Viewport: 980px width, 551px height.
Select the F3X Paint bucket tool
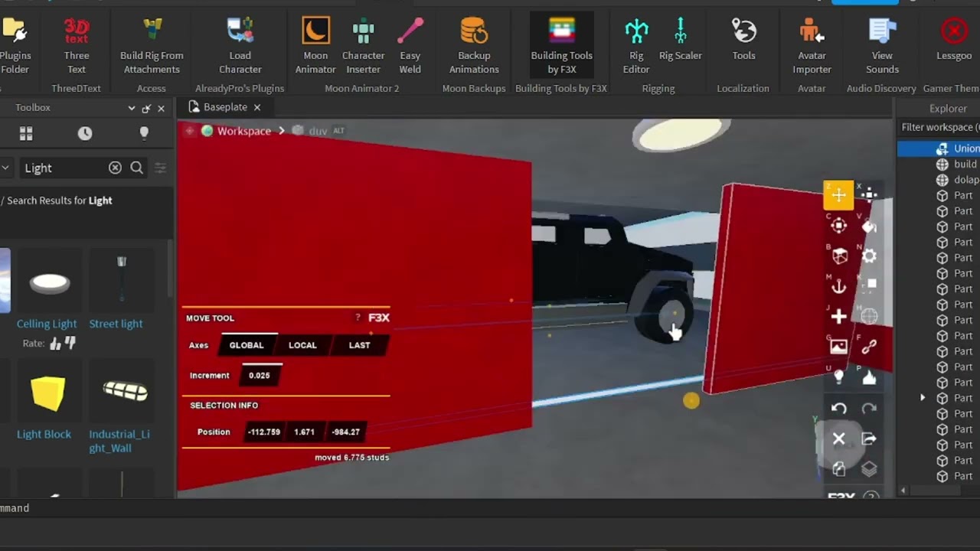point(869,226)
